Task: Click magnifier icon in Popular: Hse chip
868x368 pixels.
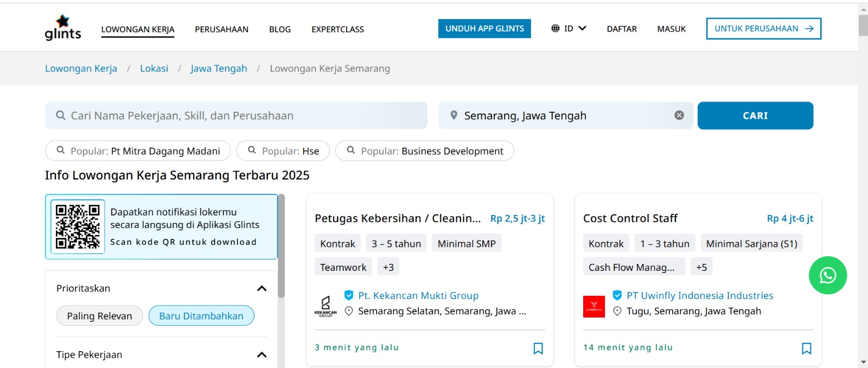Action: click(252, 150)
